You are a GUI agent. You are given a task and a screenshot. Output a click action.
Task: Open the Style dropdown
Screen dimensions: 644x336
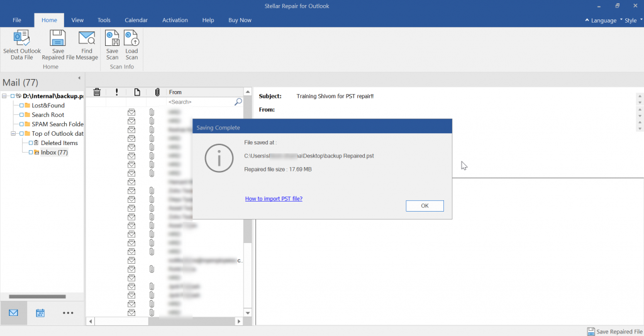630,20
